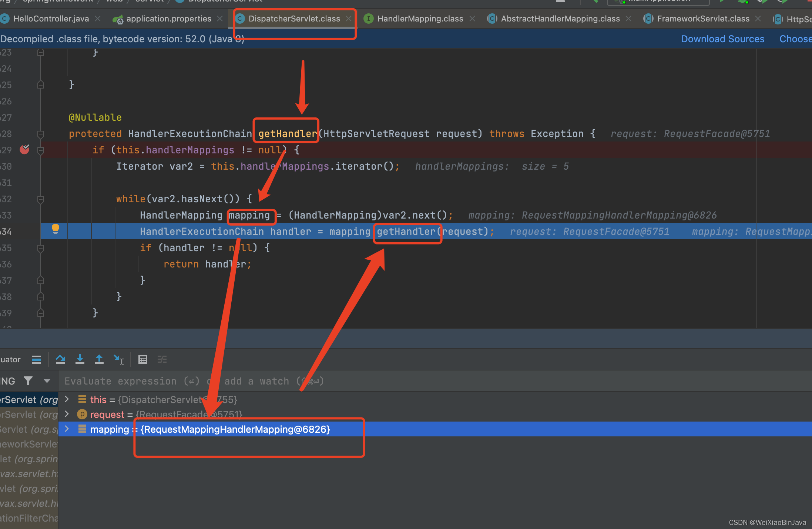Close the application.properties tab
The image size is (812, 529).
click(220, 19)
